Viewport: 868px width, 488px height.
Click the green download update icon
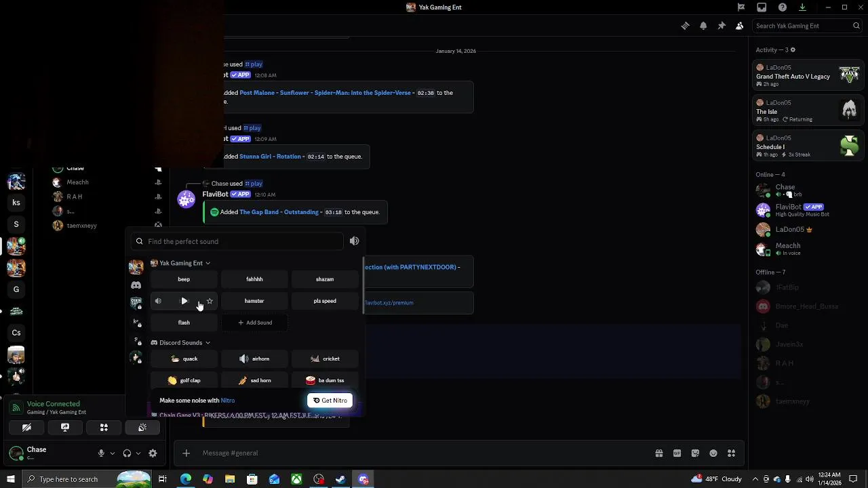(x=802, y=7)
